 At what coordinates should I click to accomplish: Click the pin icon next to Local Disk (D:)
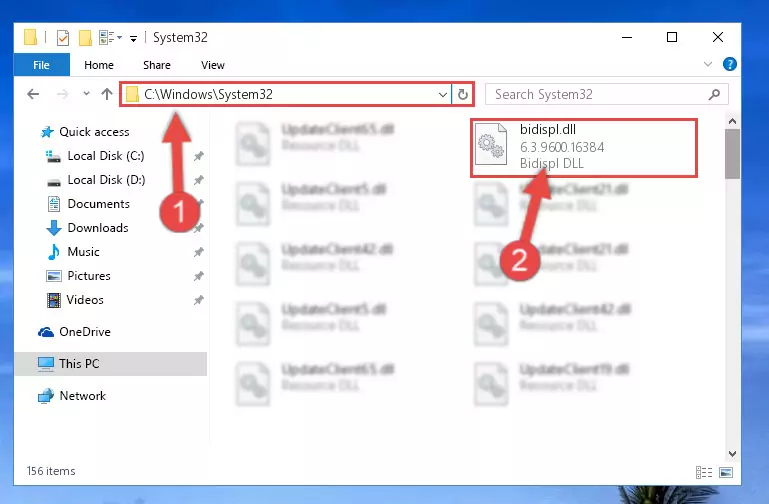[x=199, y=180]
